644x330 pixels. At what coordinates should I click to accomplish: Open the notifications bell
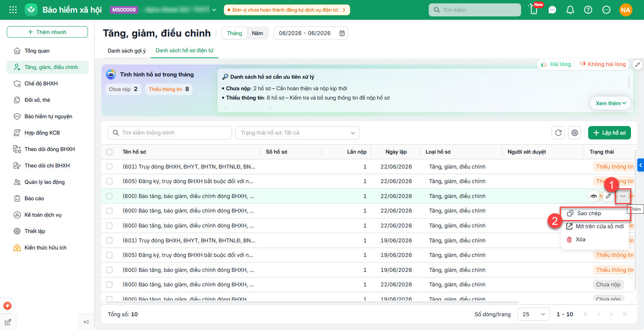click(570, 10)
